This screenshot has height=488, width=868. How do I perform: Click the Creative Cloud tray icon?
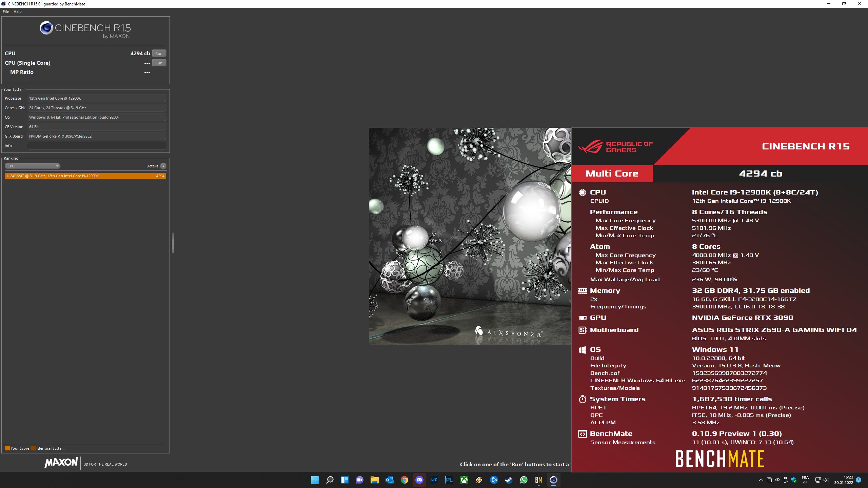[x=777, y=480]
